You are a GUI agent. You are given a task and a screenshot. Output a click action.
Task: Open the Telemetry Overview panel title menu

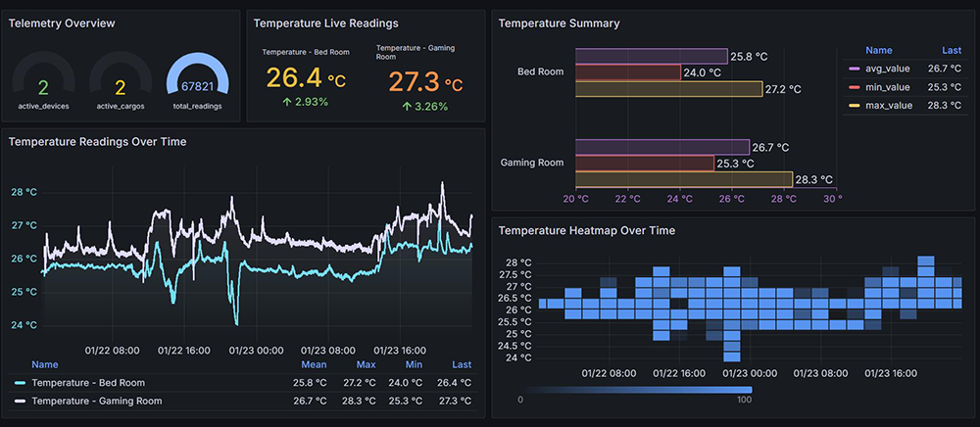coord(62,24)
